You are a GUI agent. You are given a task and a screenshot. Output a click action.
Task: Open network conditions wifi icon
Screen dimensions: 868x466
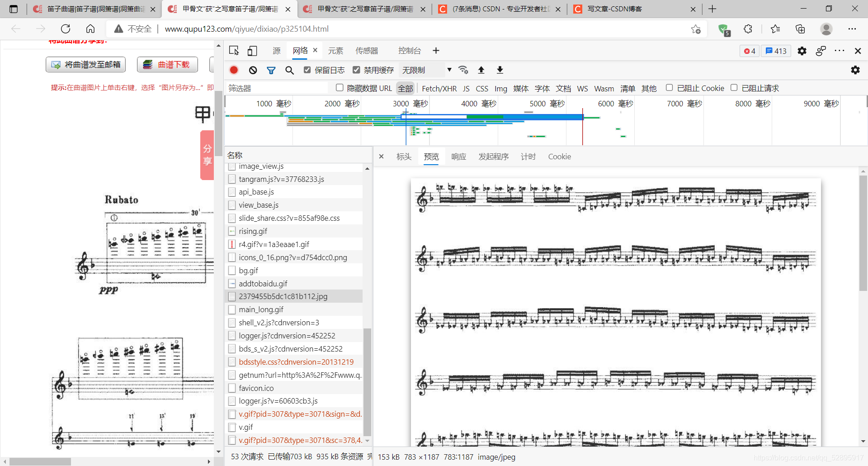(x=463, y=70)
